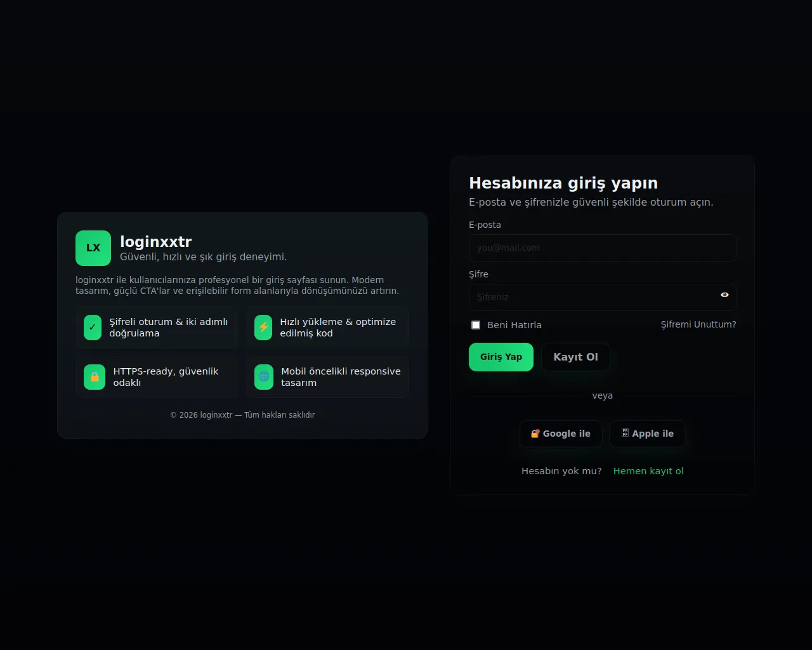Click the green LX logo badge
Viewport: 812px width, 650px height.
coord(93,248)
